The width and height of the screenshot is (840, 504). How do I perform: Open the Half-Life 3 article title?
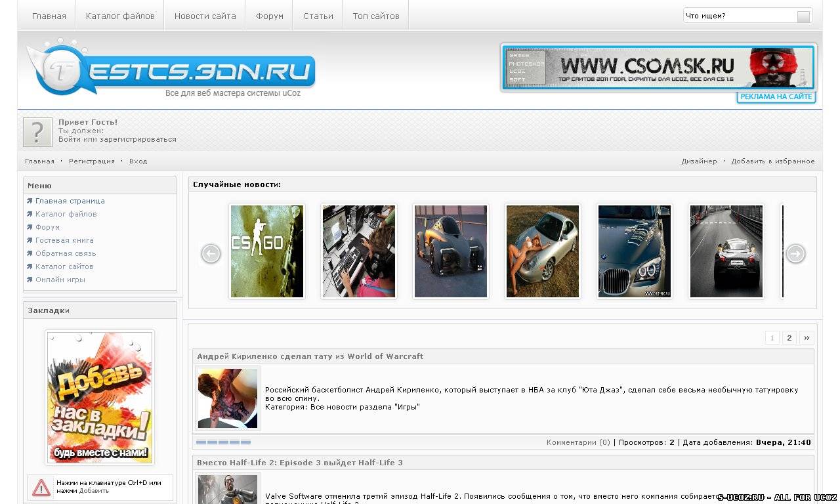point(300,463)
